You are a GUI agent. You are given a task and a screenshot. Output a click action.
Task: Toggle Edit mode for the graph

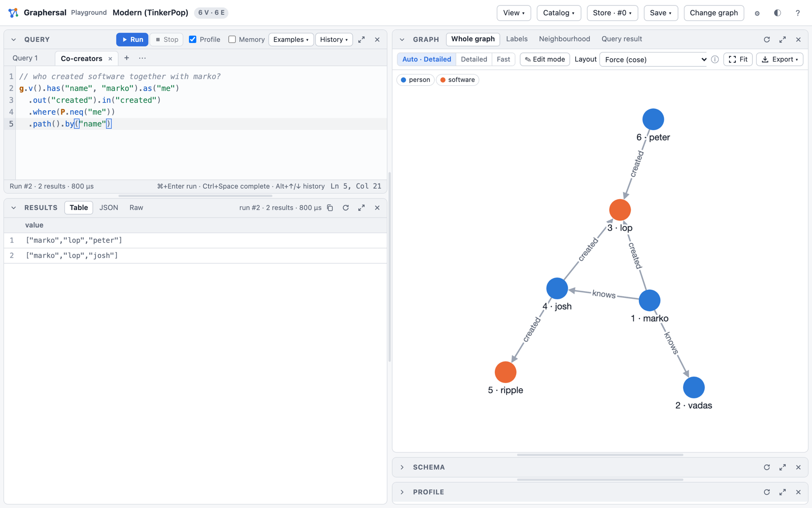[545, 59]
